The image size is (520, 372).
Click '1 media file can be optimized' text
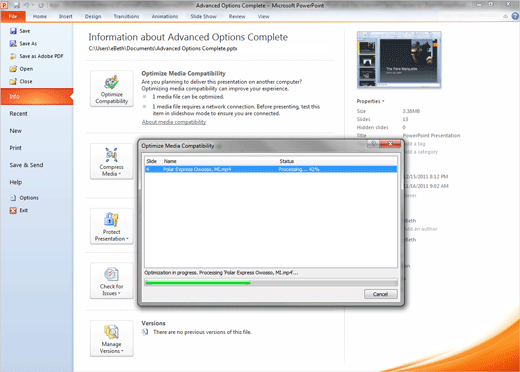[188, 97]
